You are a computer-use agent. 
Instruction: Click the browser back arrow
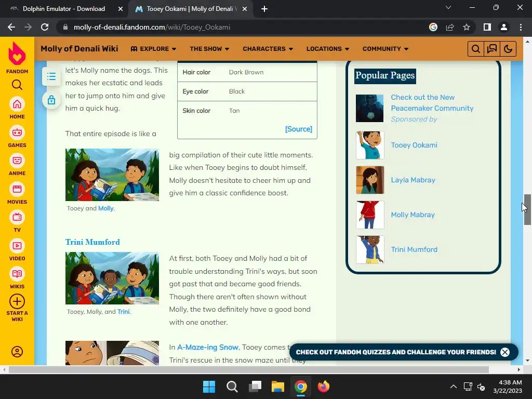pos(11,27)
